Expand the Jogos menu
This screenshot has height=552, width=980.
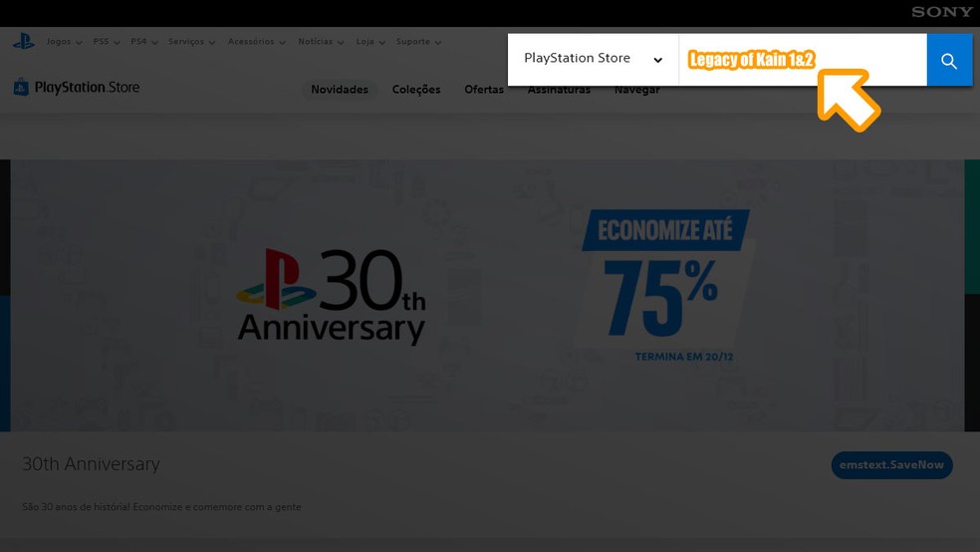click(x=64, y=42)
